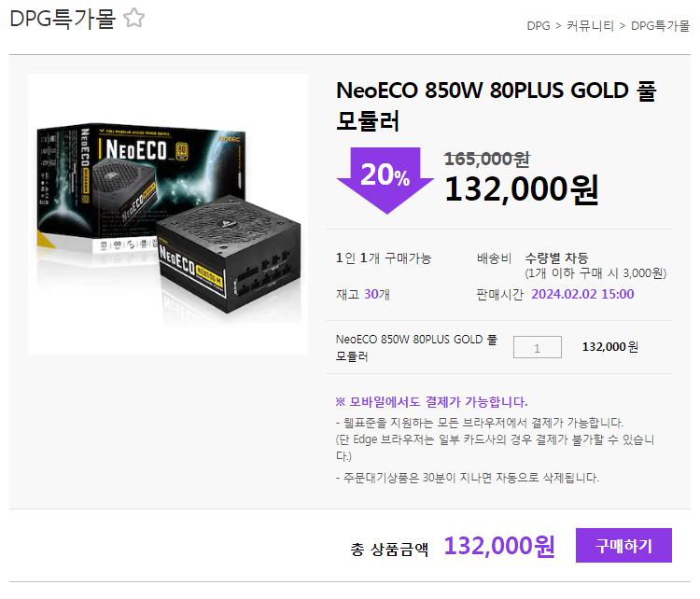Click the NeoECO 850W 80PLUS GOLD product title

(496, 105)
